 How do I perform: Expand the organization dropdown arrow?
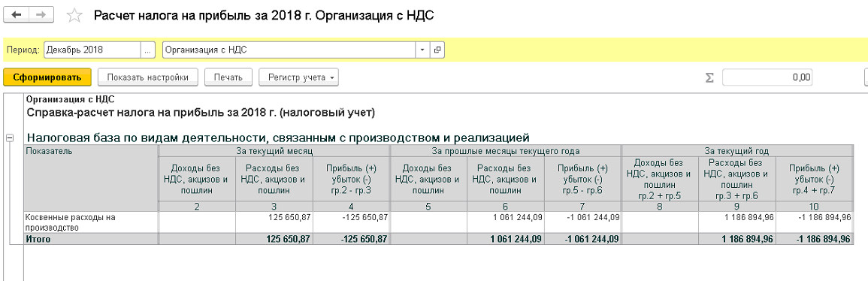point(422,50)
